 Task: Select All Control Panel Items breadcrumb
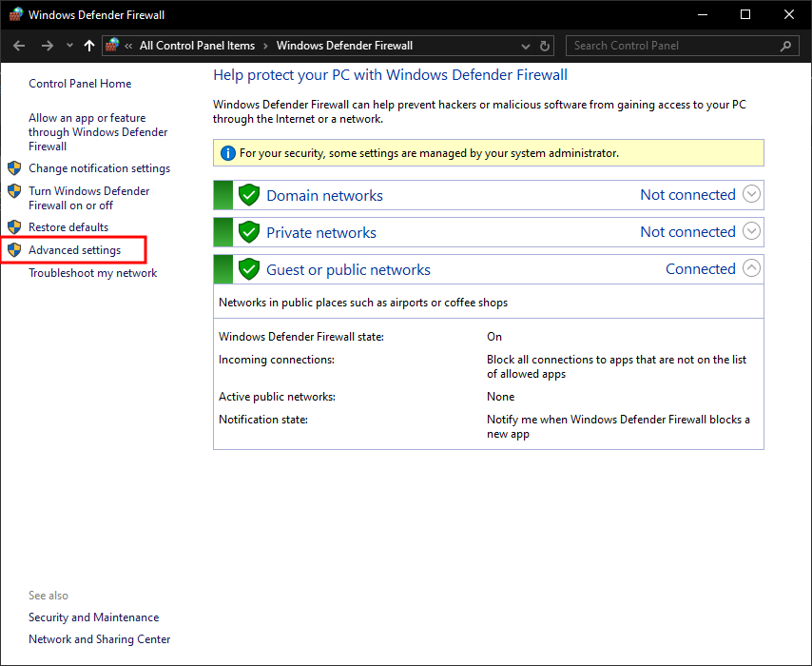(x=197, y=46)
